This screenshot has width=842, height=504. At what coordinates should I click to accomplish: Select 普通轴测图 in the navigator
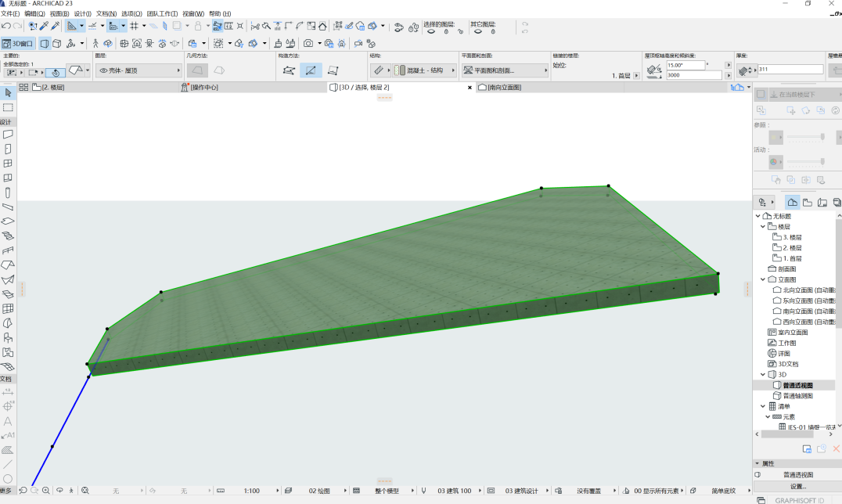[x=798, y=395]
